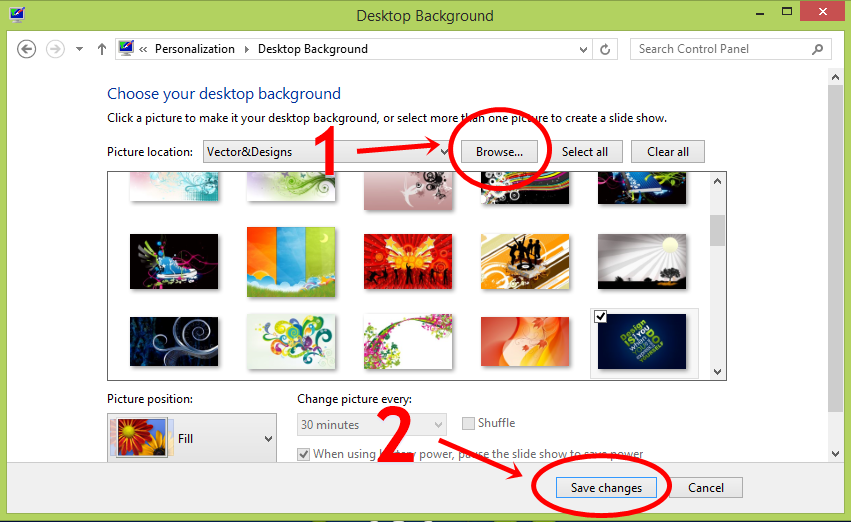Click the Cancel button

[706, 487]
